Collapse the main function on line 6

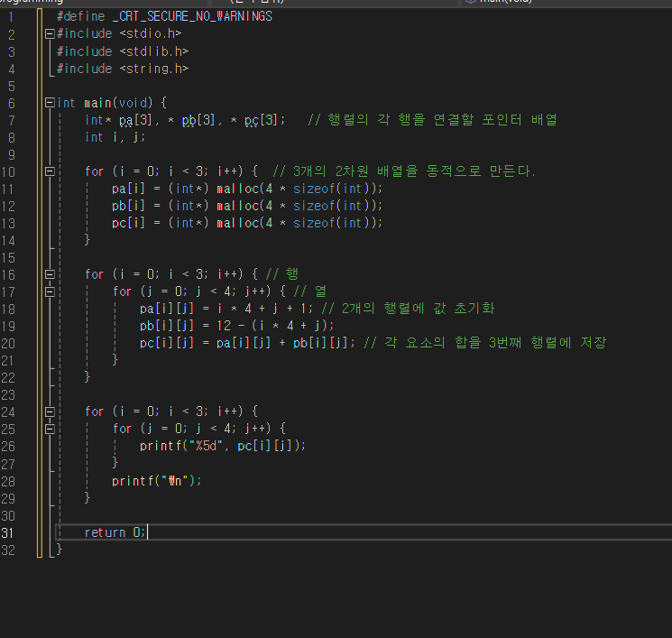coord(50,103)
